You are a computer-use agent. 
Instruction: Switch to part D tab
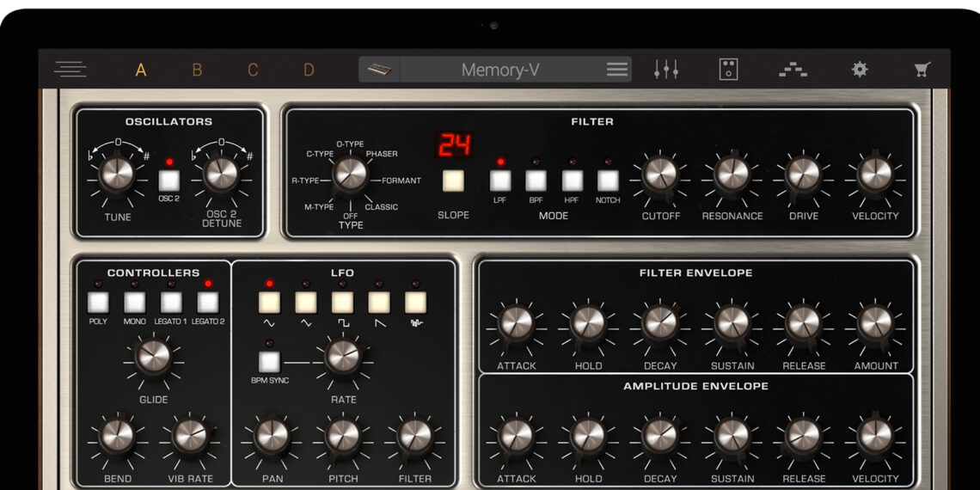click(309, 70)
